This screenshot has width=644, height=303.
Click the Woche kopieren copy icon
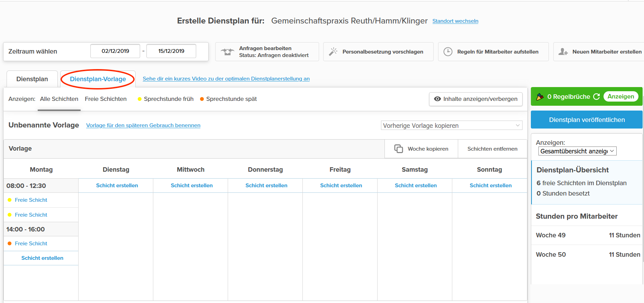point(398,149)
